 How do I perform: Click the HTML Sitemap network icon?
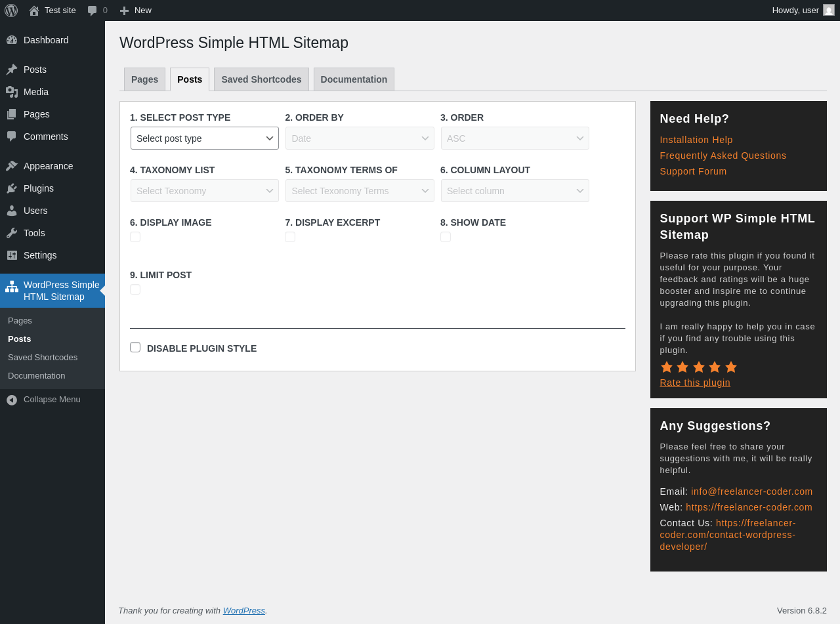pos(12,287)
